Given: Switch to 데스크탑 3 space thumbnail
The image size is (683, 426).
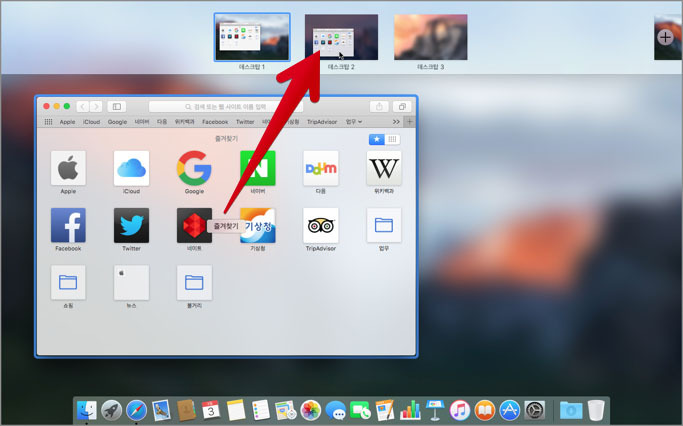Looking at the screenshot, I should point(430,37).
